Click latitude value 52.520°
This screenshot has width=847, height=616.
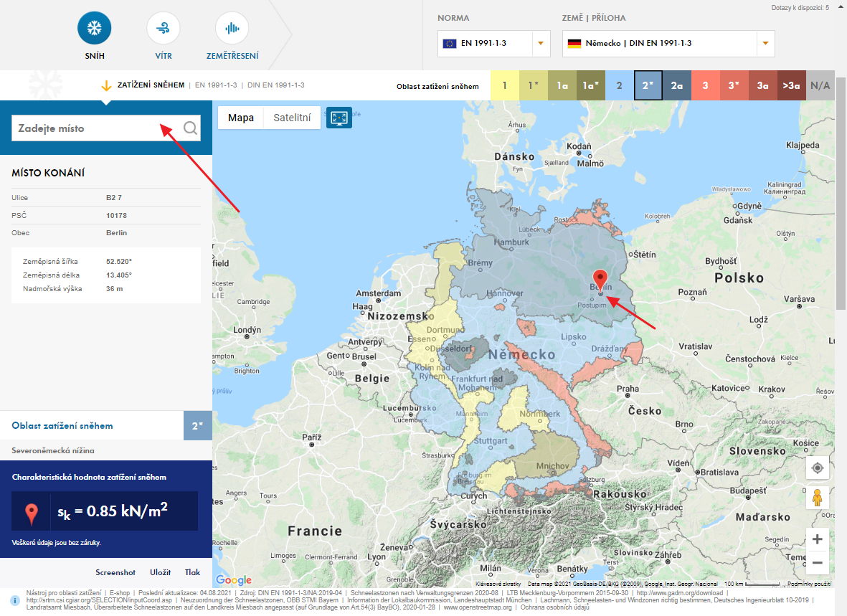pyautogui.click(x=119, y=262)
